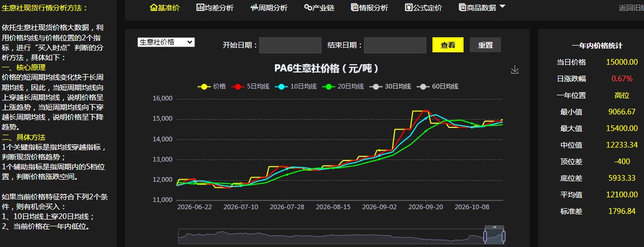Open 周期分析 tab
Viewport: 644px width, 247px height.
coord(269,8)
